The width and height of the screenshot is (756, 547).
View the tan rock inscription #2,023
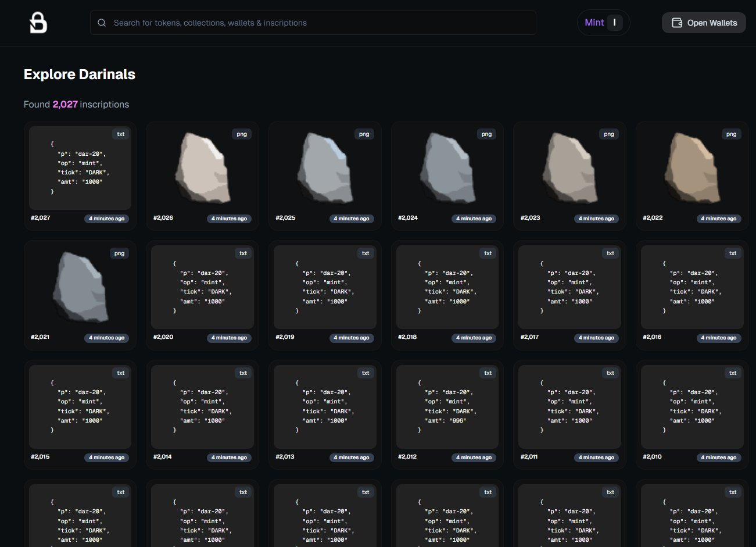[568, 167]
